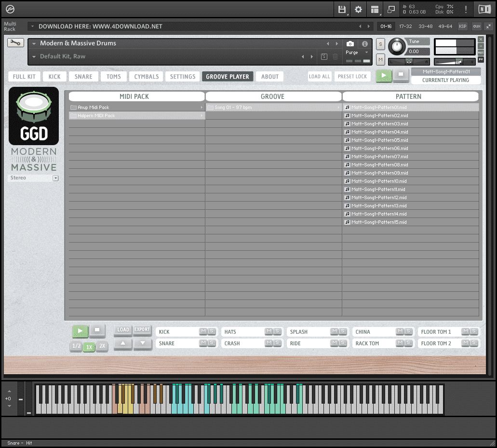Viewport: 497px width, 448px height.
Task: Click the NI logo icon
Action: (484, 10)
